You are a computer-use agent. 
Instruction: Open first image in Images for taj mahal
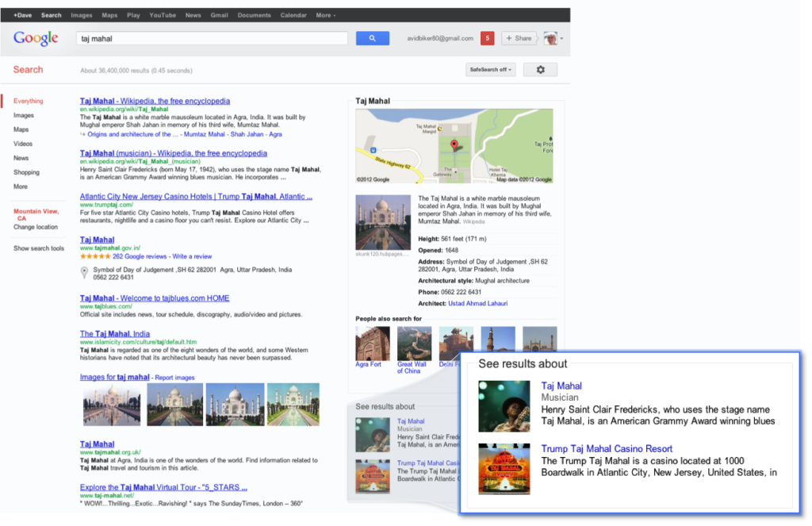pyautogui.click(x=112, y=405)
